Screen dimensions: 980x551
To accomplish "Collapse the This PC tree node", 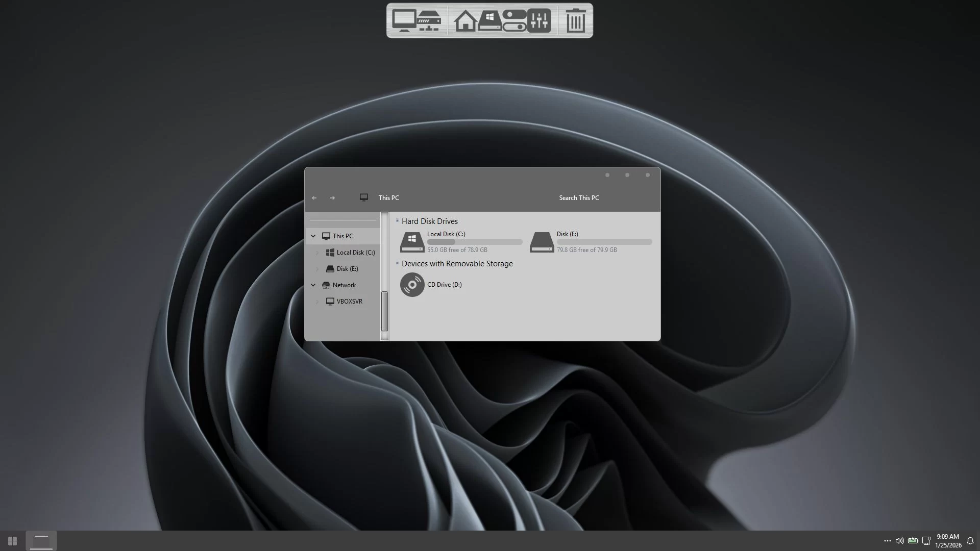I will (x=313, y=236).
